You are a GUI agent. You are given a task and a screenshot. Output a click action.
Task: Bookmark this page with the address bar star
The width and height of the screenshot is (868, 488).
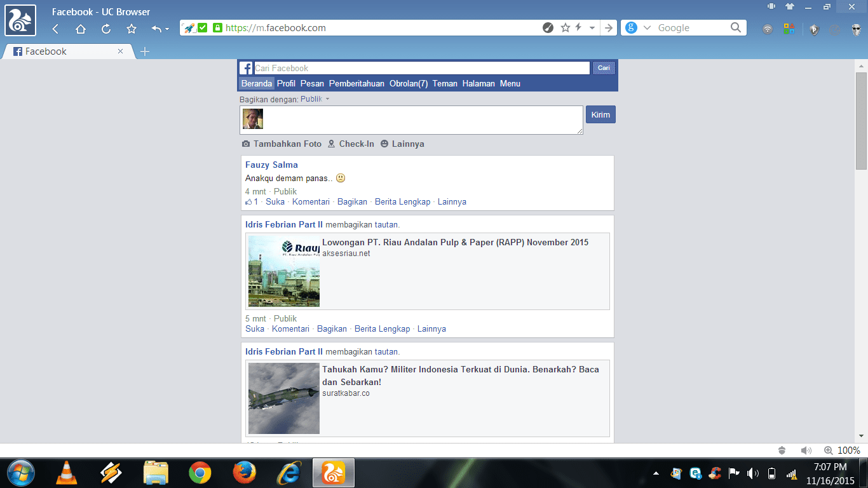(566, 28)
